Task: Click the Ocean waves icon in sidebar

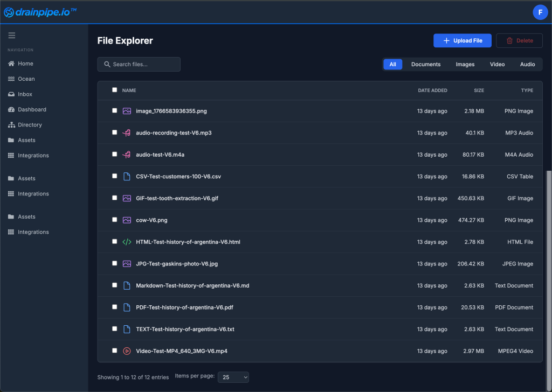Action: pos(11,79)
